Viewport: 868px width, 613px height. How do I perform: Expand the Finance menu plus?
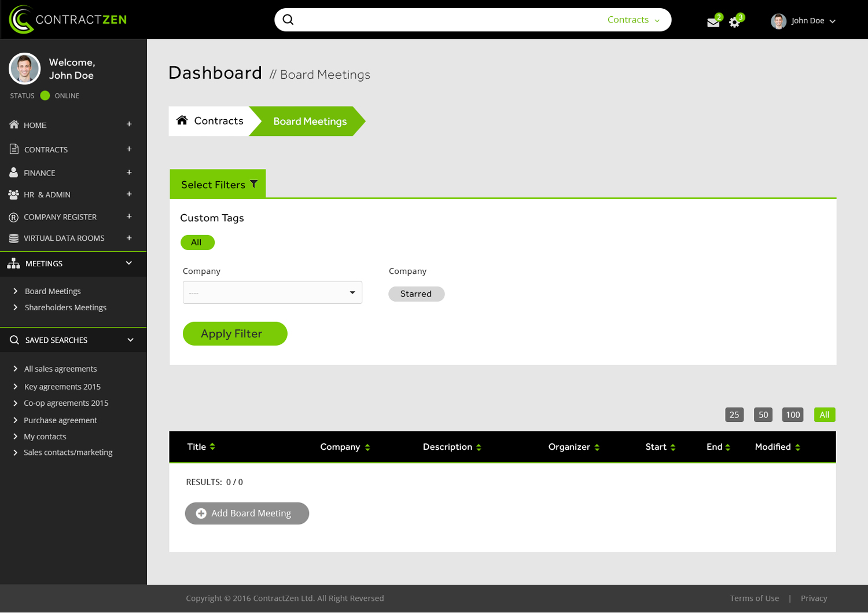129,172
